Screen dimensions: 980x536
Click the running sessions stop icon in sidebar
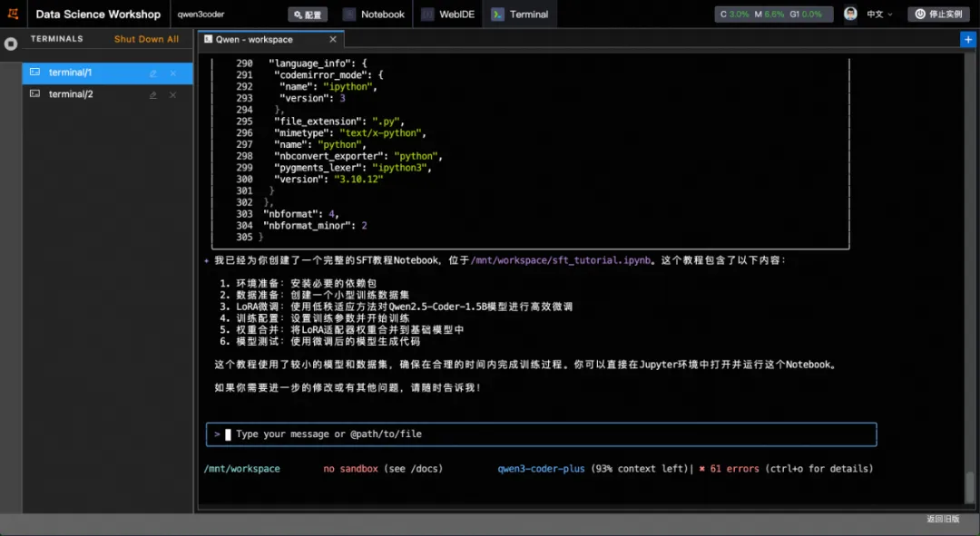point(11,44)
